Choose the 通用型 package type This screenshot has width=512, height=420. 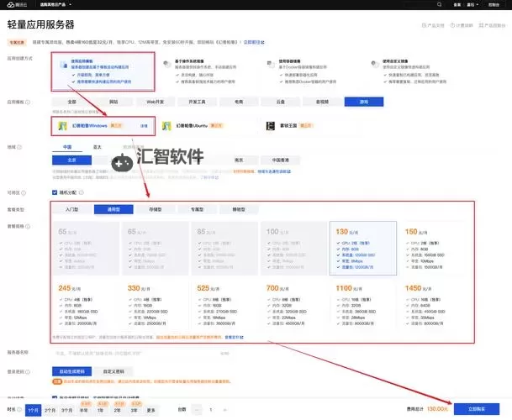[113, 209]
